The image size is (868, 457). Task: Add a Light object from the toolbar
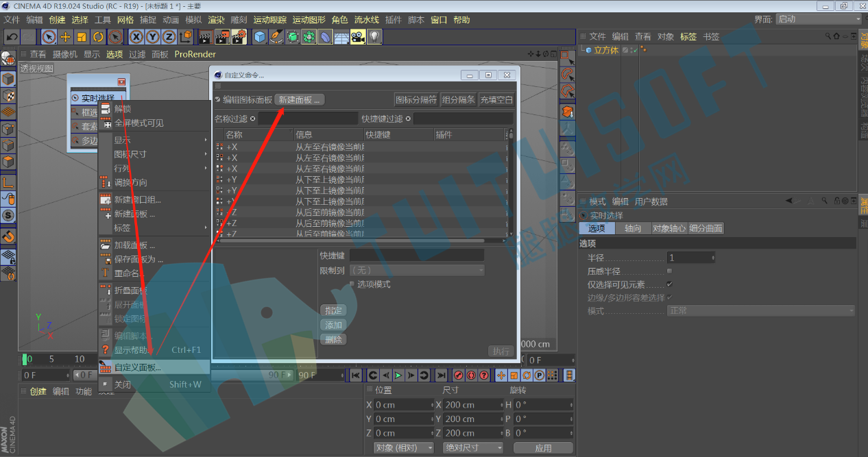pyautogui.click(x=374, y=37)
